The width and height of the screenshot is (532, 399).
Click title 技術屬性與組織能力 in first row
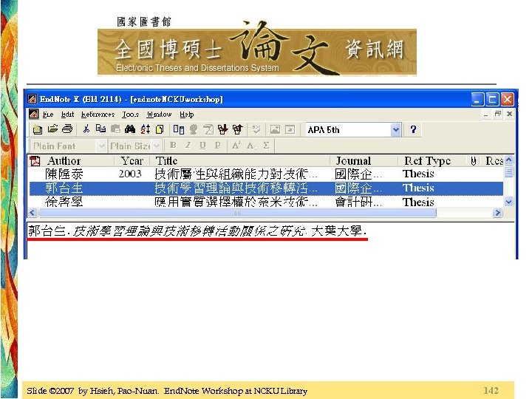236,174
